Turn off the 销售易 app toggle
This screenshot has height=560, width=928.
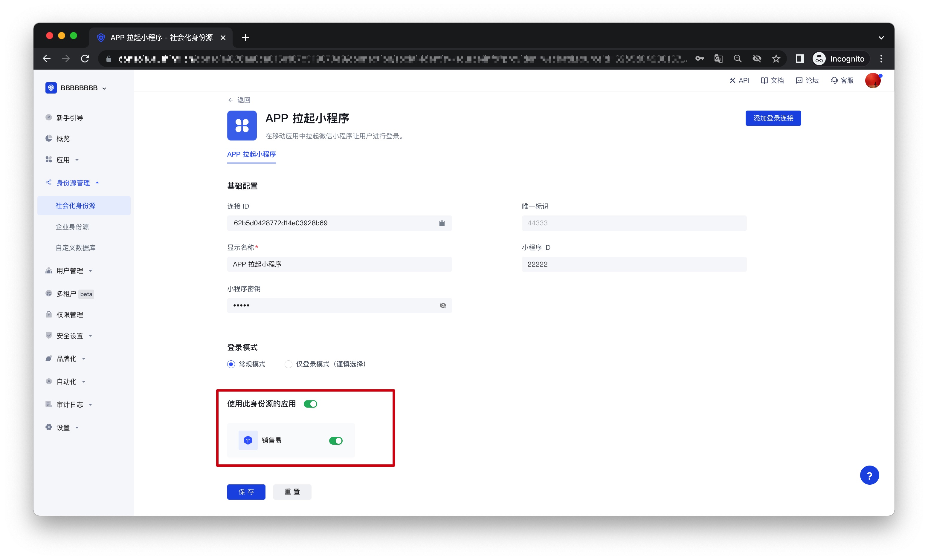[335, 440]
